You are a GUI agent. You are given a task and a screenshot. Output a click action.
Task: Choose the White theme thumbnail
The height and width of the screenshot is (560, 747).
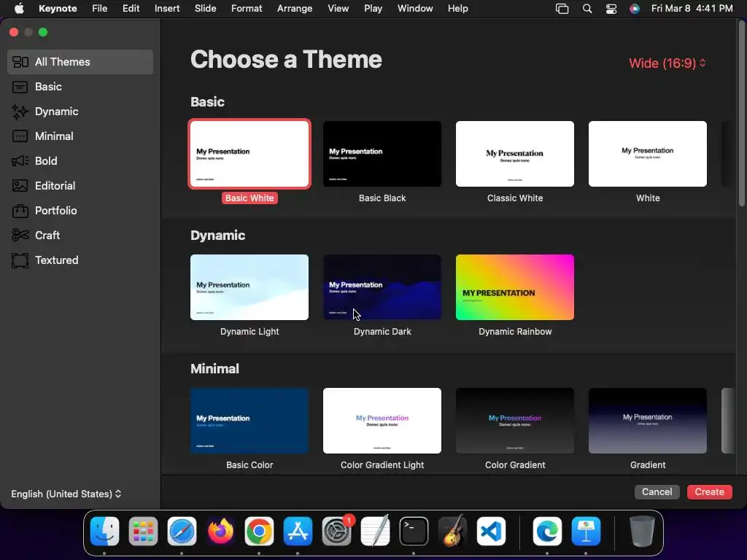click(x=648, y=154)
